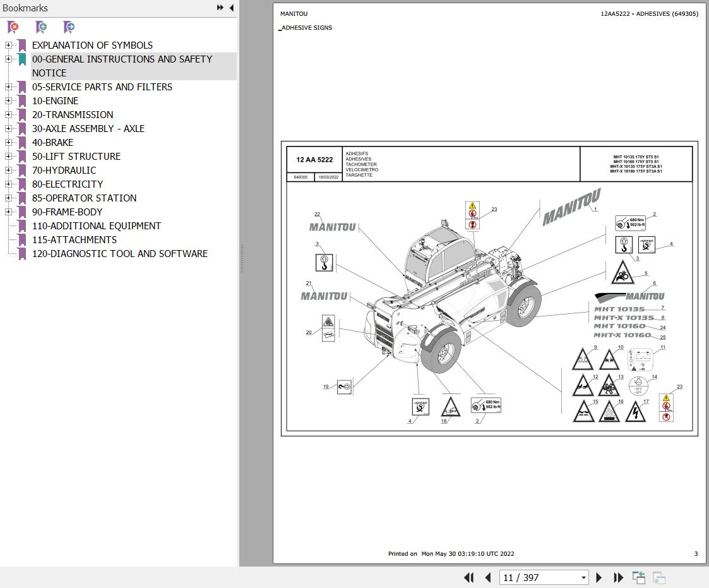Screen dimensions: 709x588
Task: Go to the previous page
Action: pyautogui.click(x=488, y=578)
